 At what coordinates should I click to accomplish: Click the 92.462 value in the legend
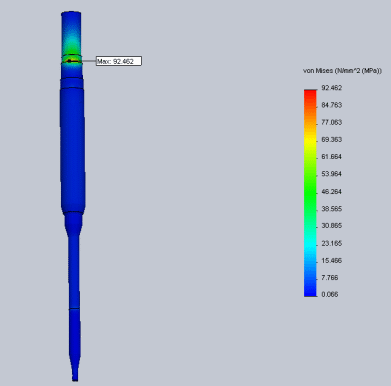point(331,88)
